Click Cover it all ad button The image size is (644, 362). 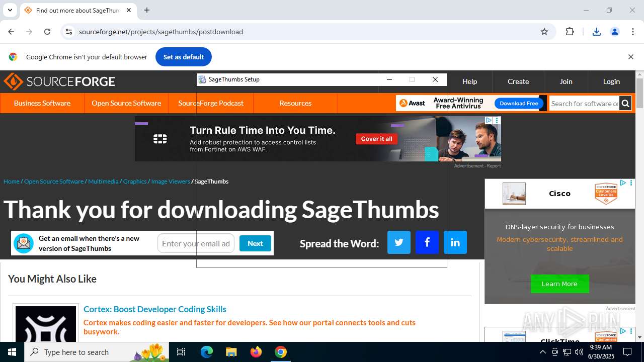click(x=376, y=139)
